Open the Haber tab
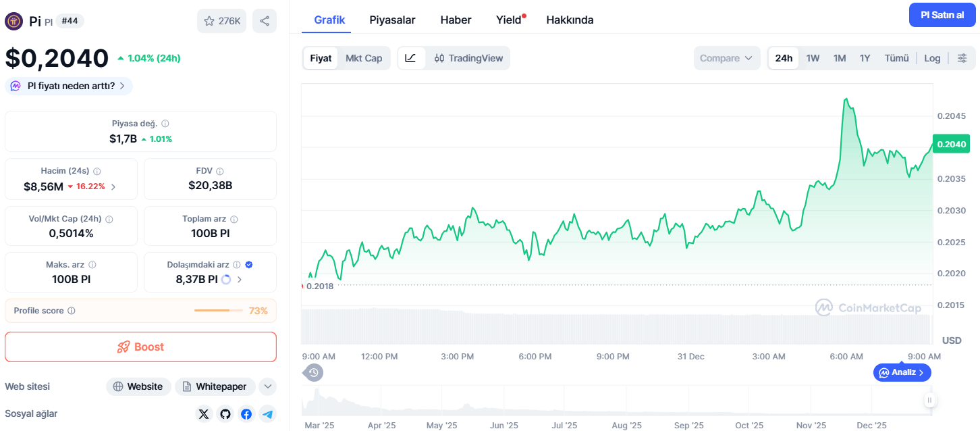This screenshot has height=431, width=980. [456, 20]
